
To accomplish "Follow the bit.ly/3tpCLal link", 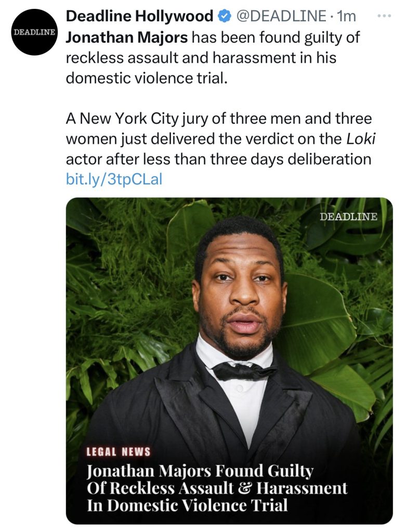I will pos(114,179).
